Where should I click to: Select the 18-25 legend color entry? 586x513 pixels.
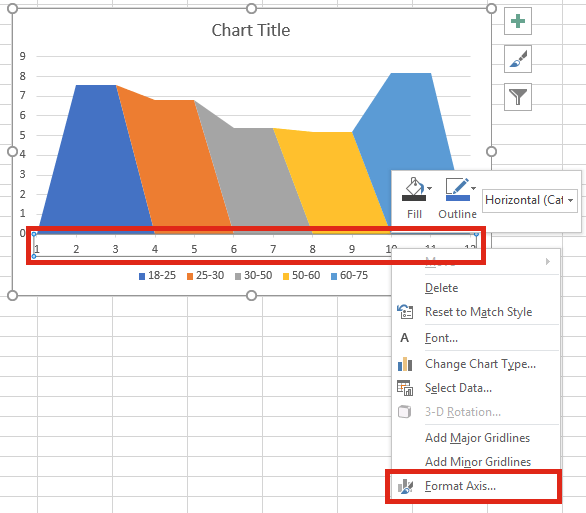click(157, 276)
